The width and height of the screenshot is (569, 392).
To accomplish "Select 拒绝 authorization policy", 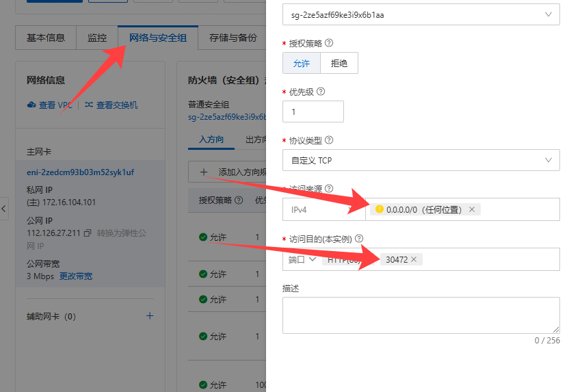I will (x=339, y=63).
